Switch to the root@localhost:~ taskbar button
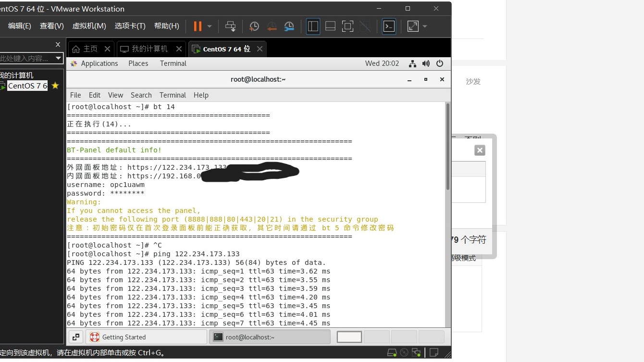Image resolution: width=644 pixels, height=362 pixels. [270, 337]
